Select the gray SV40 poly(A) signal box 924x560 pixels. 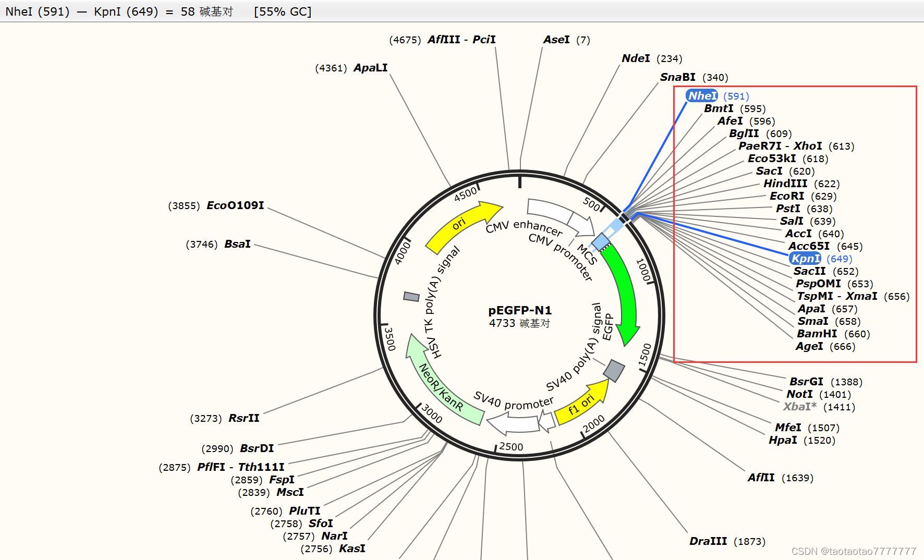pos(614,371)
